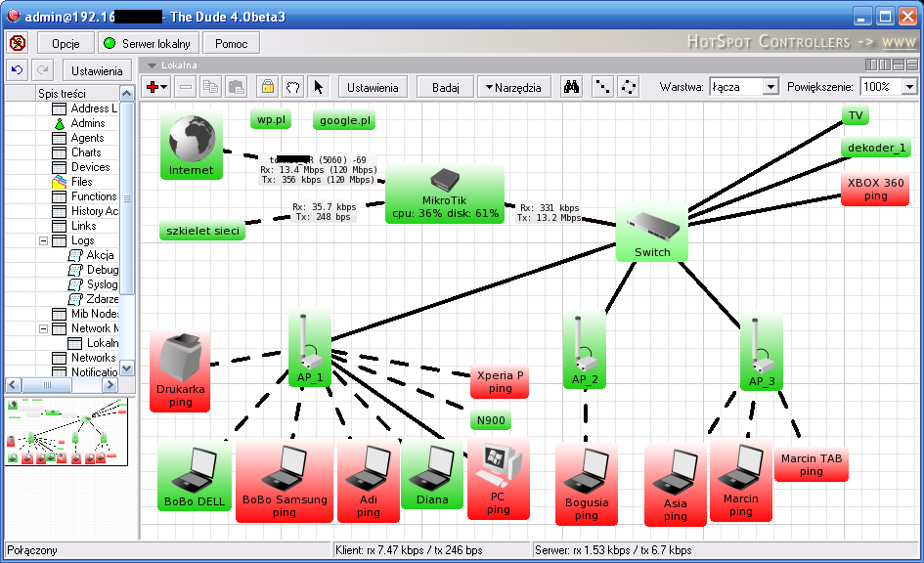Open Syslog under Logs
Image resolution: width=924 pixels, height=563 pixels.
tap(102, 284)
